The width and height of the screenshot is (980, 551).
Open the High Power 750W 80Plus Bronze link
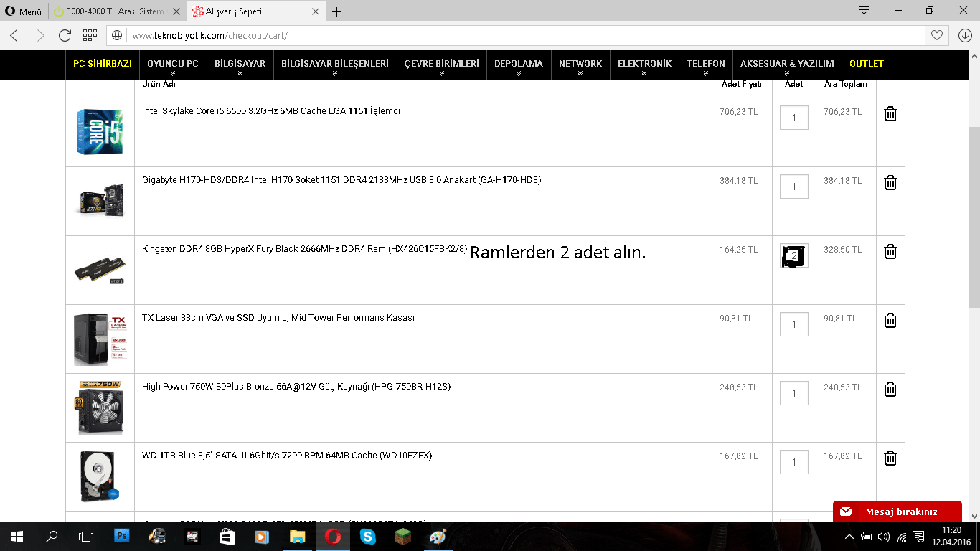(x=296, y=387)
